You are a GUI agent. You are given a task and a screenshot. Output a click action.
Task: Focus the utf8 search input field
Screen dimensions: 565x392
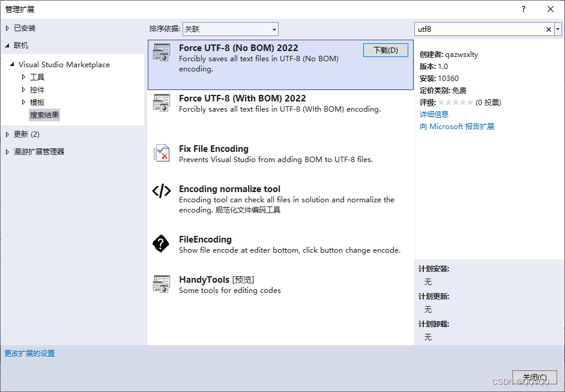point(480,29)
